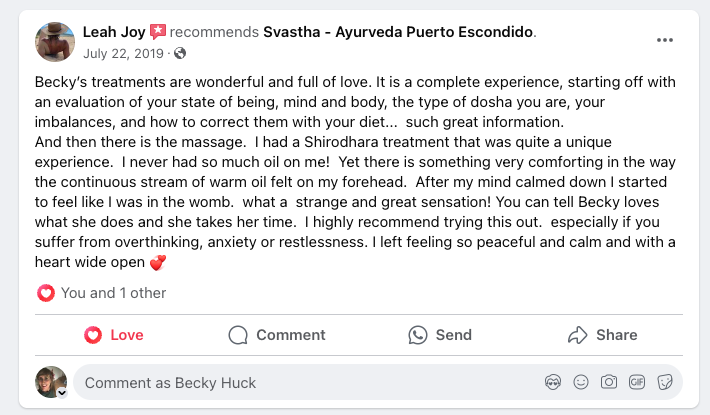
Task: Click the Comment button
Action: [x=276, y=335]
